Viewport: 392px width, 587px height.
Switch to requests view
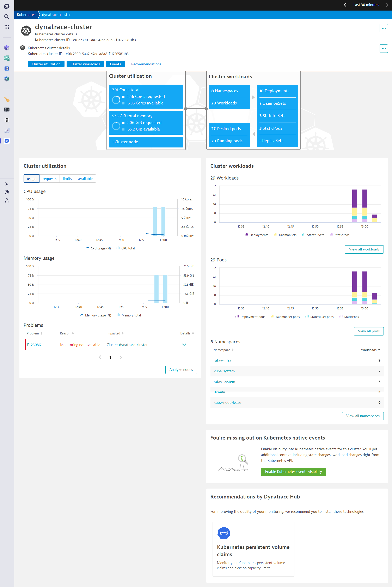49,178
